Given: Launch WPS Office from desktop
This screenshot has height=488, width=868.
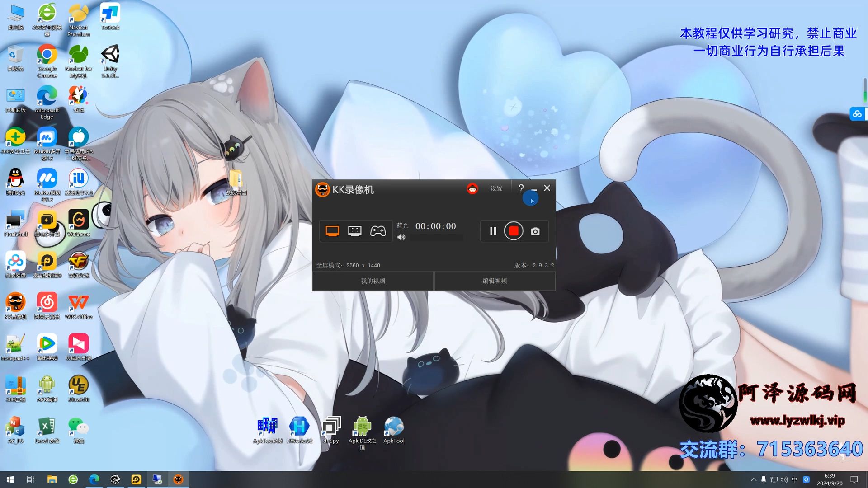Looking at the screenshot, I should pyautogui.click(x=79, y=306).
